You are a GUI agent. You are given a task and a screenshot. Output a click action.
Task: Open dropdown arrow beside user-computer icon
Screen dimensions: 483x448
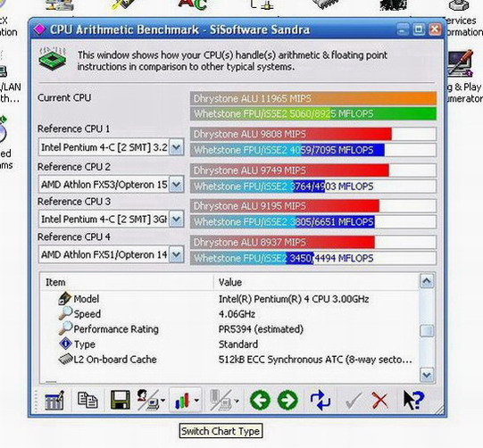162,401
